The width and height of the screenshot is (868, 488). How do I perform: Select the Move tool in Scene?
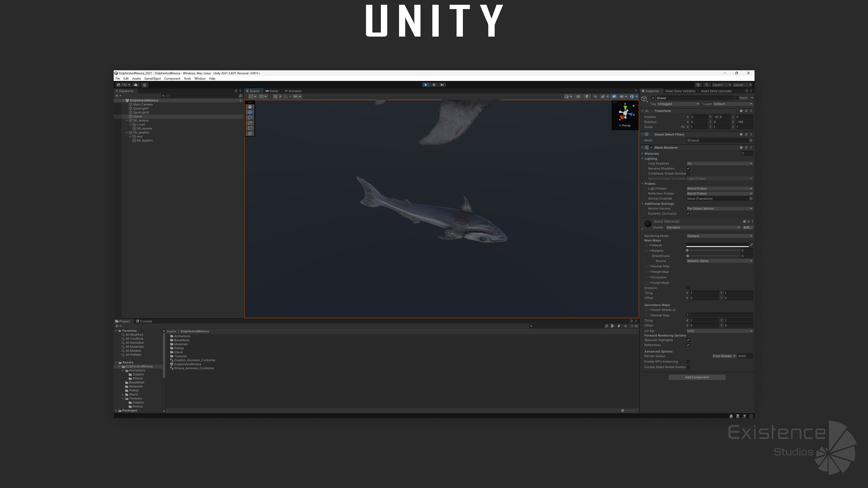point(250,112)
